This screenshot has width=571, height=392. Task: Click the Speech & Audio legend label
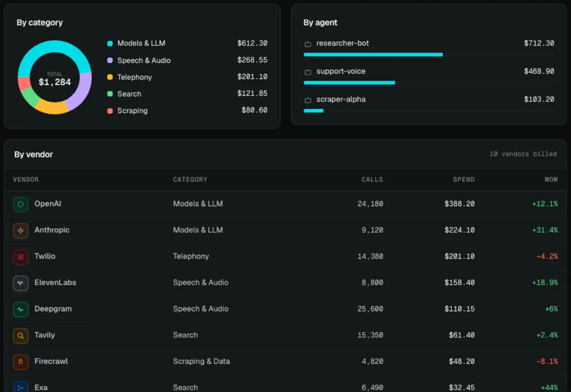point(144,60)
